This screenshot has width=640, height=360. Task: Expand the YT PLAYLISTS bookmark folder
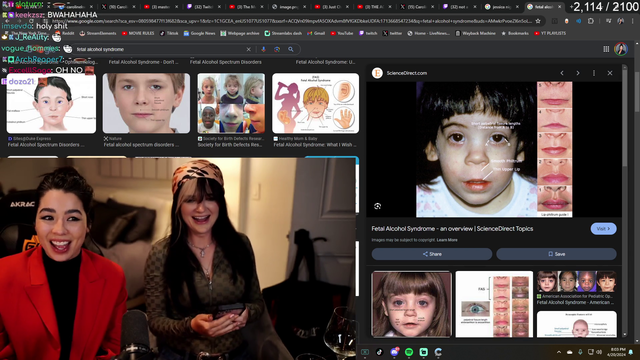click(x=550, y=33)
